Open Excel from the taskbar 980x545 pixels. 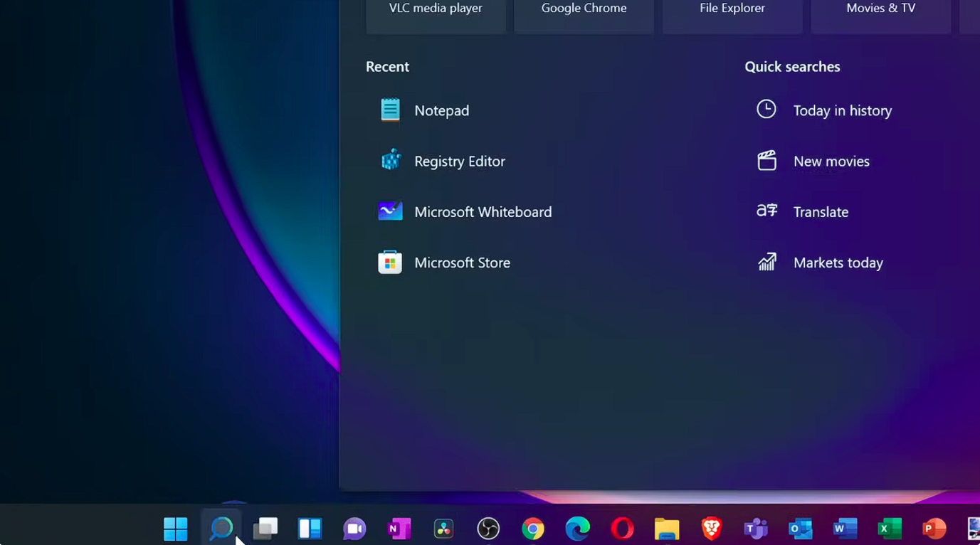tap(890, 529)
